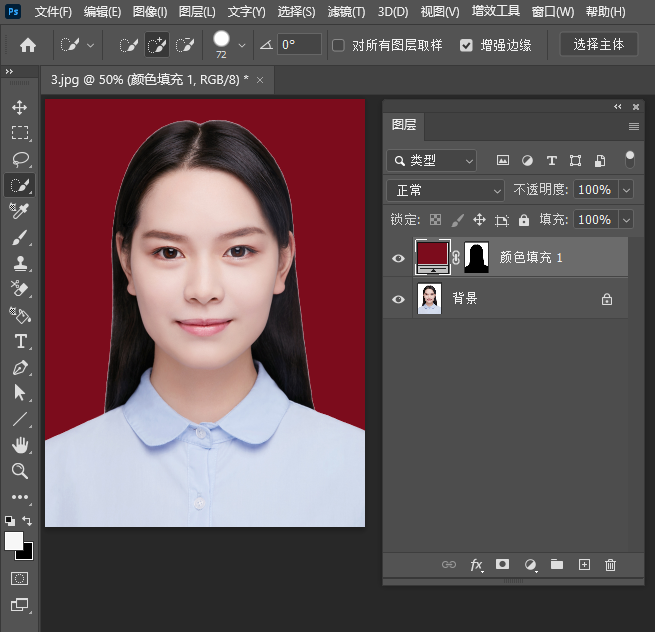Viewport: 655px width, 632px height.
Task: Click the 选择主体 button
Action: pos(598,45)
